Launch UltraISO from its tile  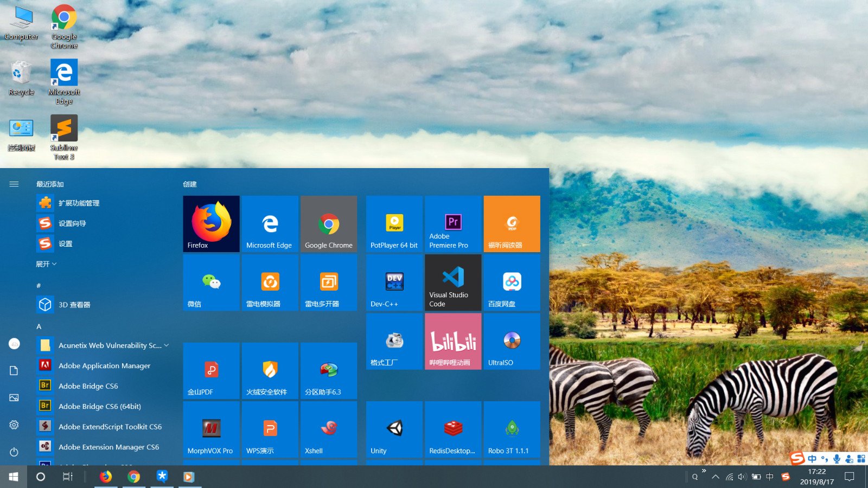[511, 341]
